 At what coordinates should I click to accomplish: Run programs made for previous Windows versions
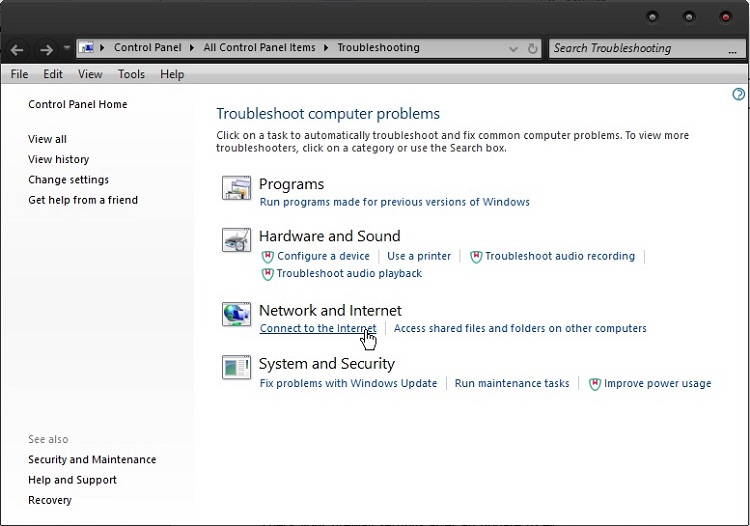click(x=394, y=202)
